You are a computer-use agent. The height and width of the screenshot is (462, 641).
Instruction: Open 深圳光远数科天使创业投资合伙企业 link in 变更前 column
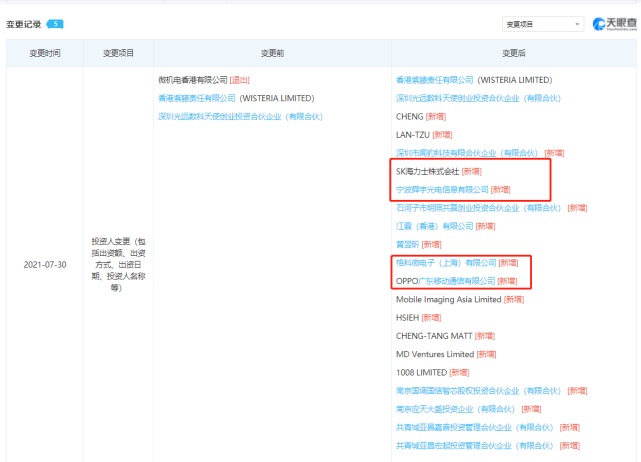[x=240, y=117]
